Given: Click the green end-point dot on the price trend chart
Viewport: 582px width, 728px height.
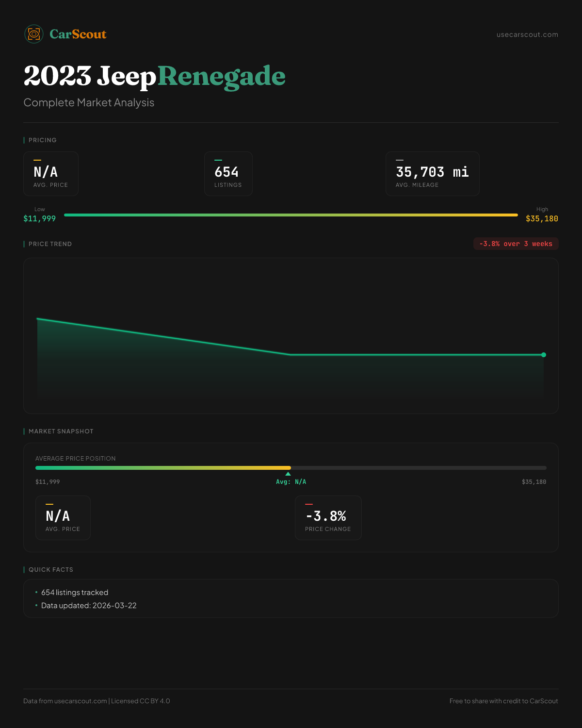Looking at the screenshot, I should pos(544,355).
